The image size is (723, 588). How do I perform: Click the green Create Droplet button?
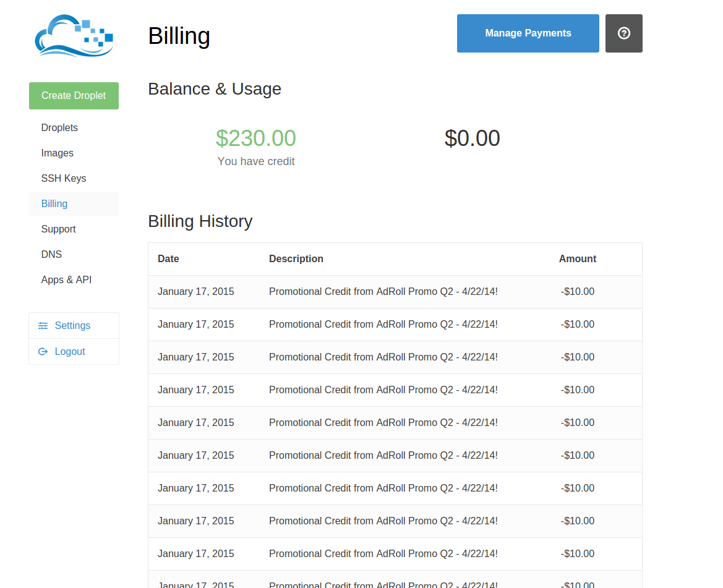coord(74,96)
